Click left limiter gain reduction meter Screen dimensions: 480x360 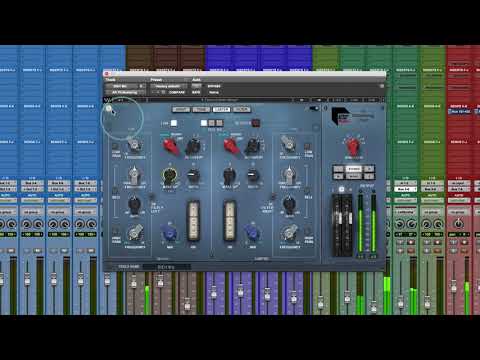point(194,220)
